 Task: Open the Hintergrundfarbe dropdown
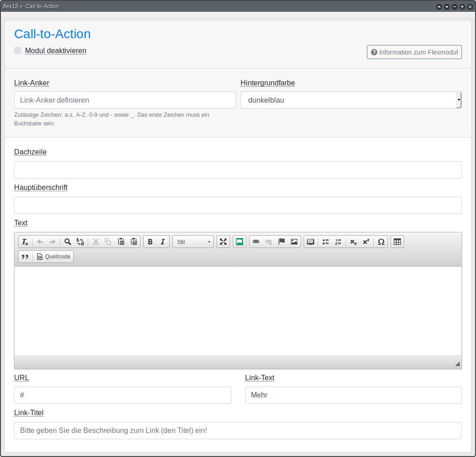pyautogui.click(x=351, y=100)
